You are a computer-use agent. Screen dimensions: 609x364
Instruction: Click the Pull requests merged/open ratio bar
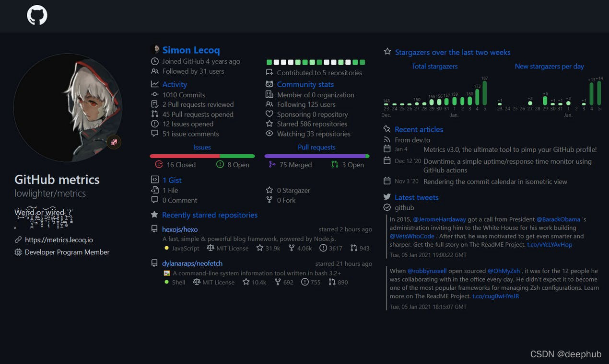tap(317, 156)
